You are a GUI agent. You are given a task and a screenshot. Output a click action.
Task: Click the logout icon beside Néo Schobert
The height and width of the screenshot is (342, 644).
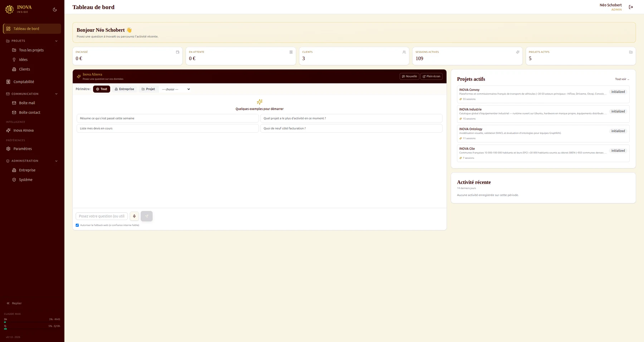pyautogui.click(x=631, y=7)
